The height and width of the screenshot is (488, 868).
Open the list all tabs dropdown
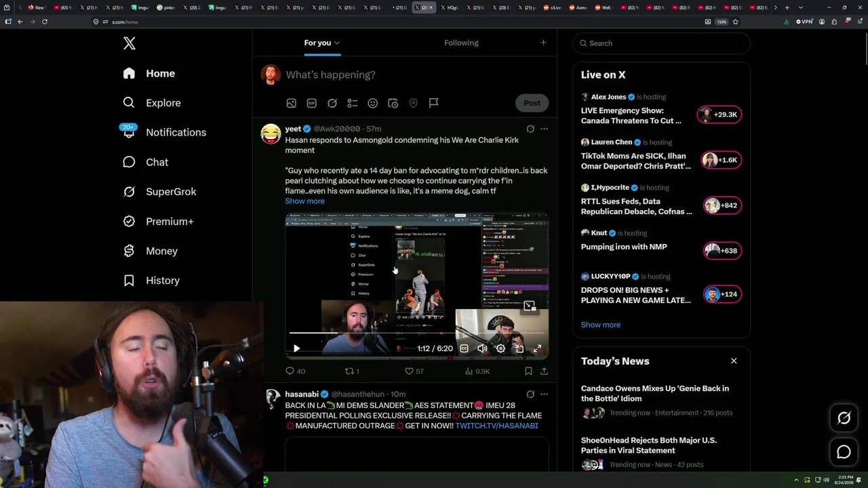click(x=800, y=7)
